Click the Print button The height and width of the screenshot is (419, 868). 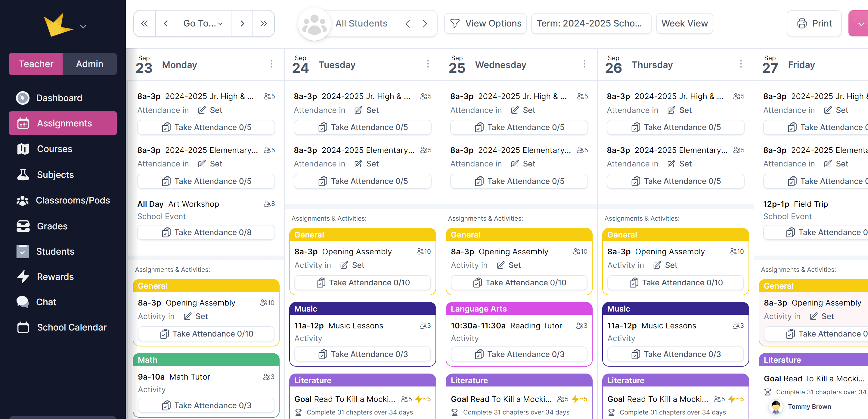point(814,23)
